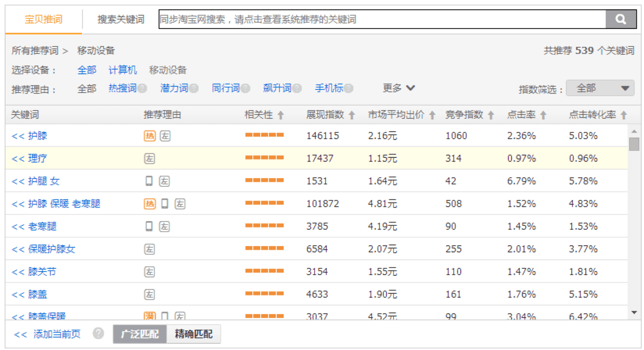644x350 pixels.
Task: Click the 热 badge in 护膝 row
Action: click(x=150, y=136)
